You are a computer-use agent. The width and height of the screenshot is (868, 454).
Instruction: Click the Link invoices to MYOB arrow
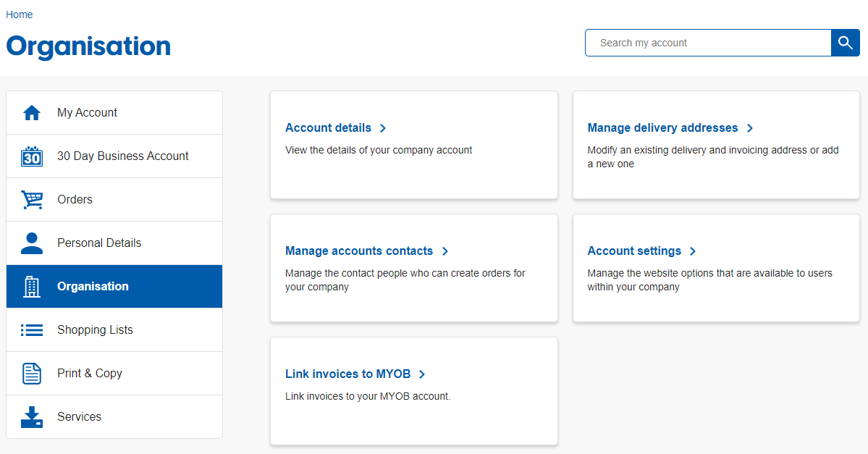[424, 374]
